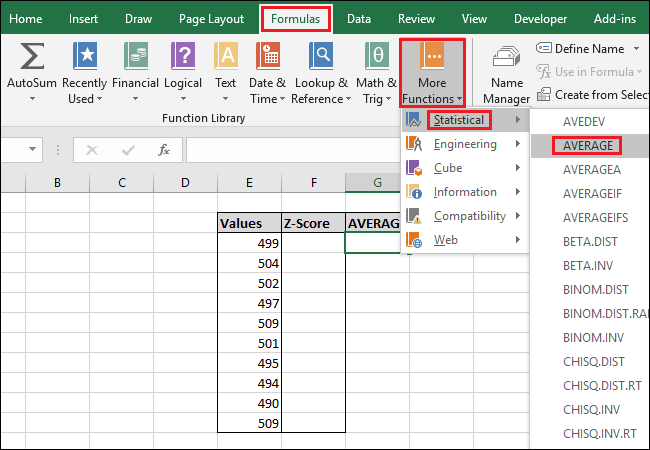
Task: Open Lookup & Reference functions icon
Action: coord(319,56)
